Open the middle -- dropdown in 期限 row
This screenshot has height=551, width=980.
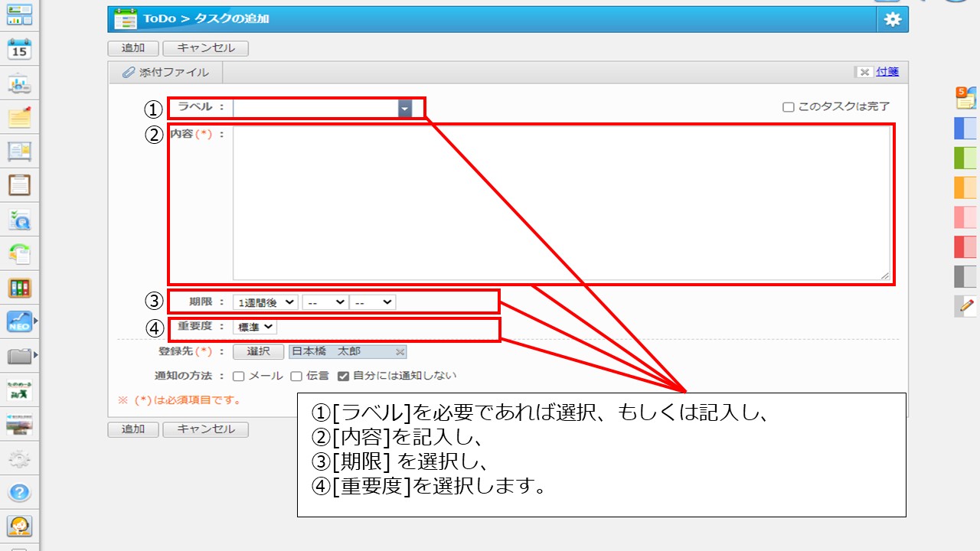pyautogui.click(x=325, y=302)
